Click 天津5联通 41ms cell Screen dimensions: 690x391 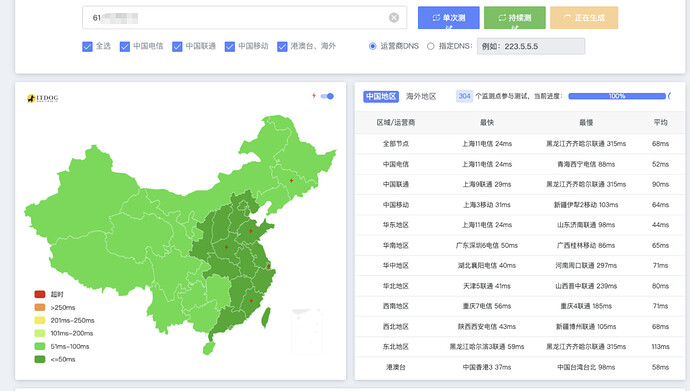click(x=487, y=286)
